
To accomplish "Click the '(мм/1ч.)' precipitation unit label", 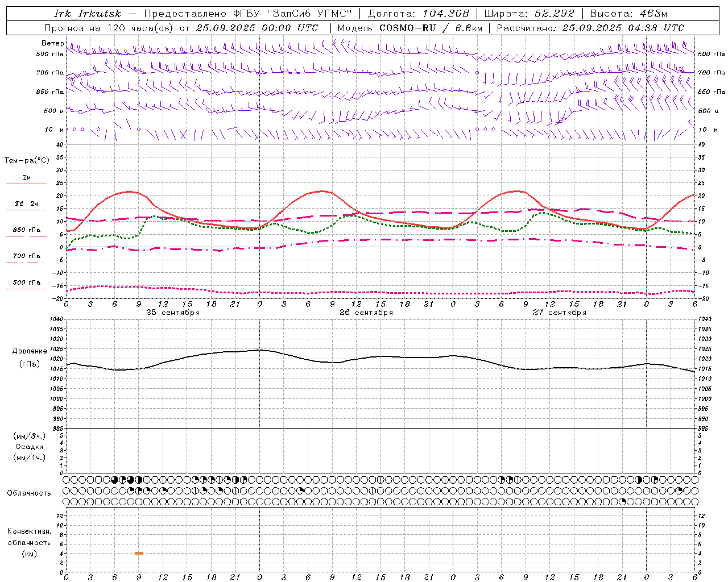I will pos(30,458).
